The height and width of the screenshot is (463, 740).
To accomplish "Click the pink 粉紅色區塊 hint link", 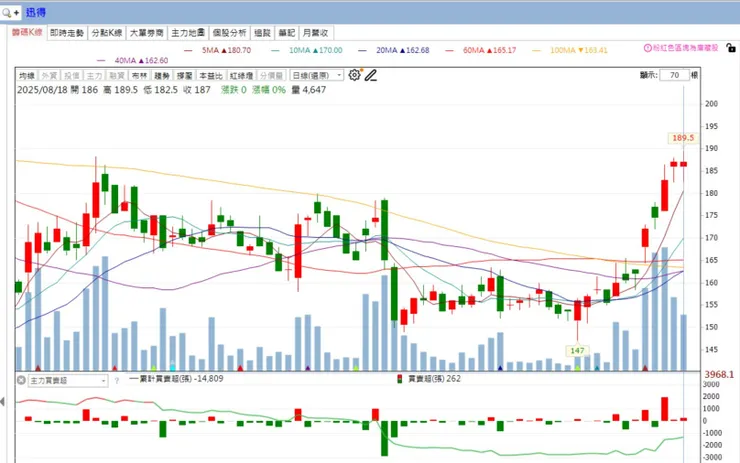I will click(x=685, y=48).
